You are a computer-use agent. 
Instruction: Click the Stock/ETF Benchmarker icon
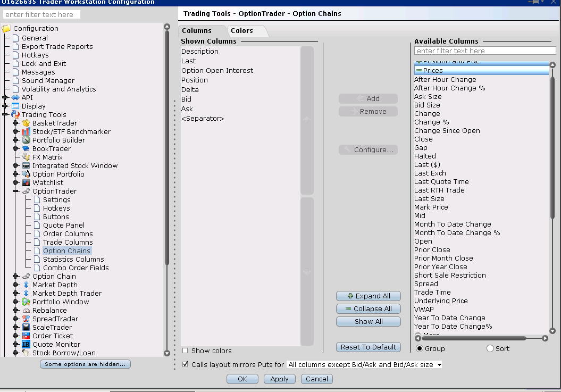[x=26, y=131]
